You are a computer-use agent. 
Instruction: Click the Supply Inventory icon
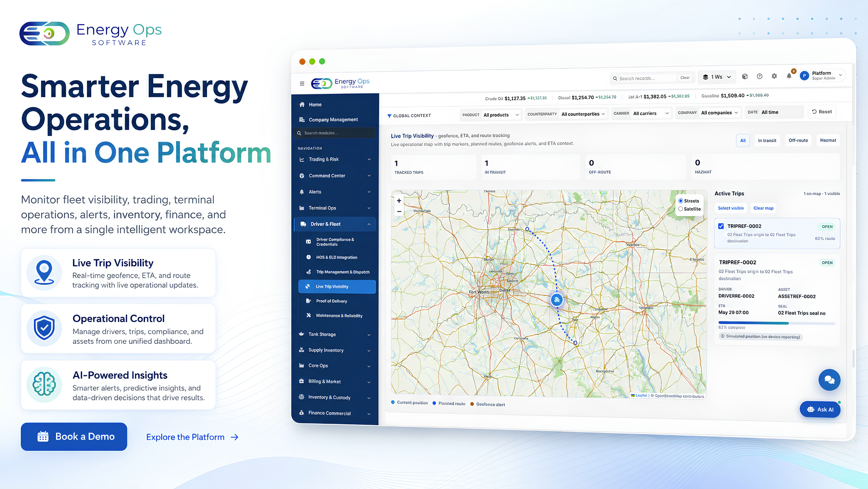click(302, 350)
